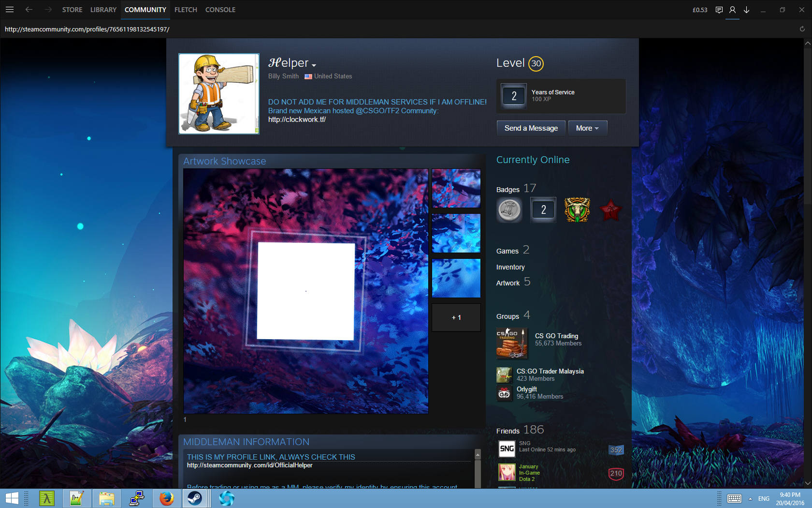Switch to the STORE tab

coord(72,10)
